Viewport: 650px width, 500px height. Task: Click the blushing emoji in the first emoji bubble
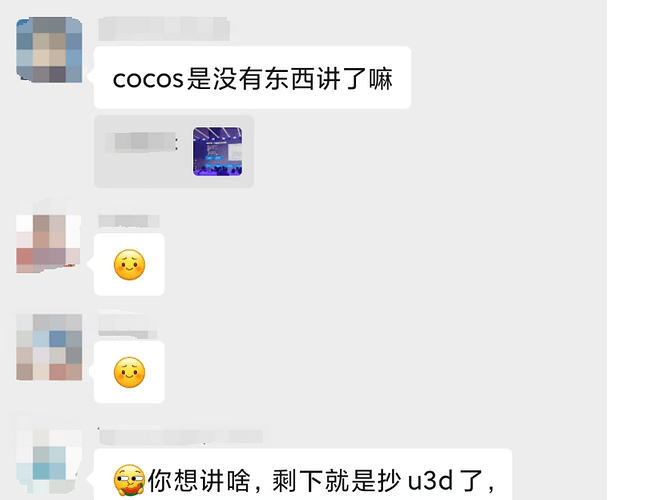[129, 265]
